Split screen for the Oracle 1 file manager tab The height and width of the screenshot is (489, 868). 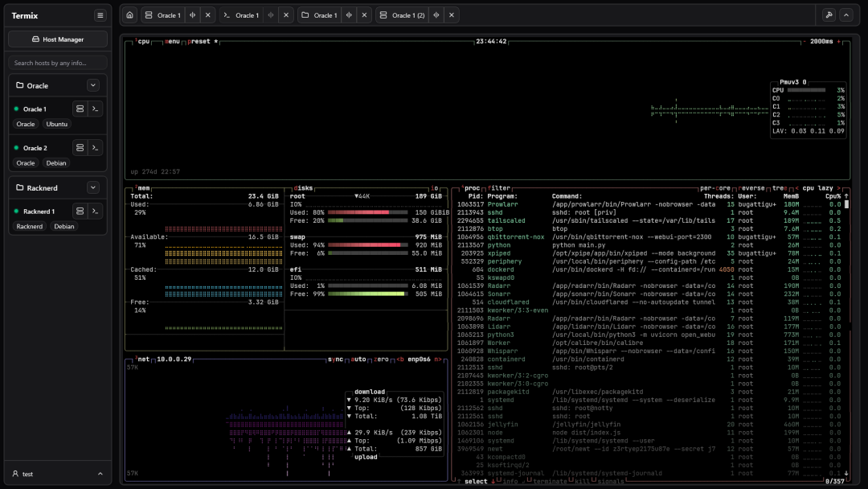[349, 15]
